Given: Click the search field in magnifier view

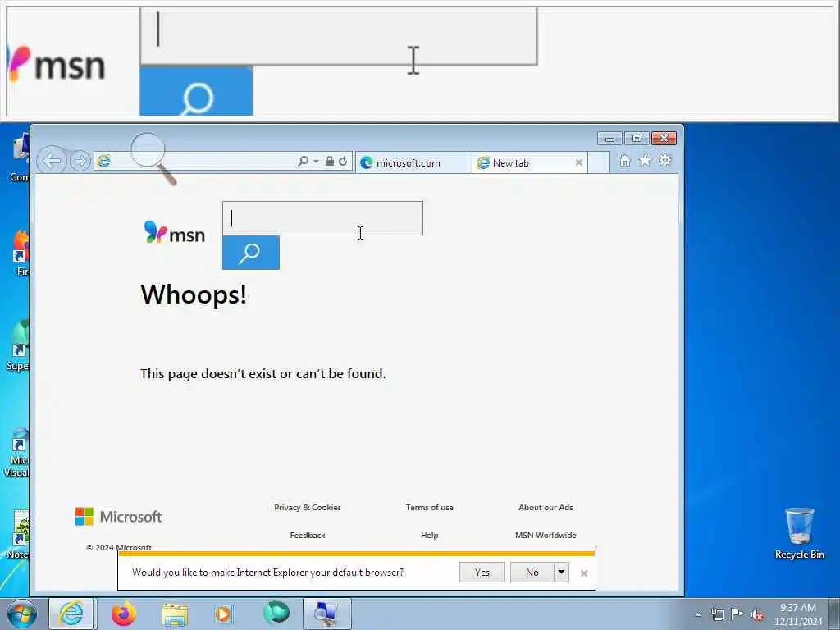Looking at the screenshot, I should (x=339, y=36).
